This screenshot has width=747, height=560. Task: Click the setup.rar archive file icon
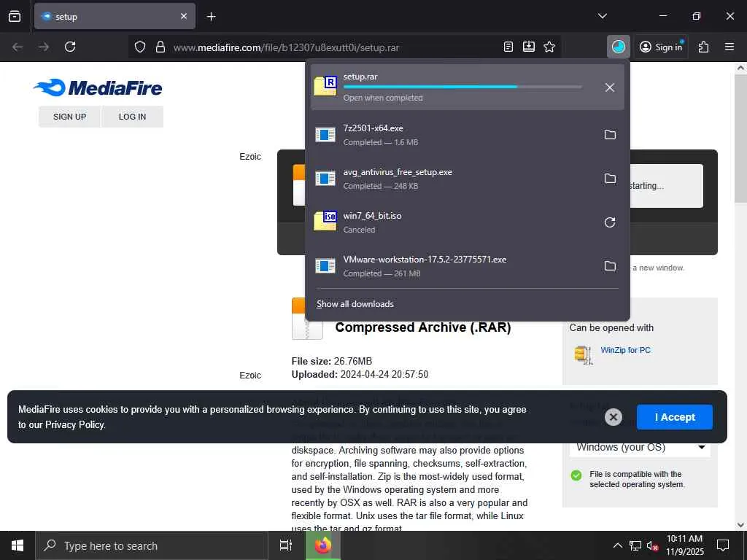[325, 86]
